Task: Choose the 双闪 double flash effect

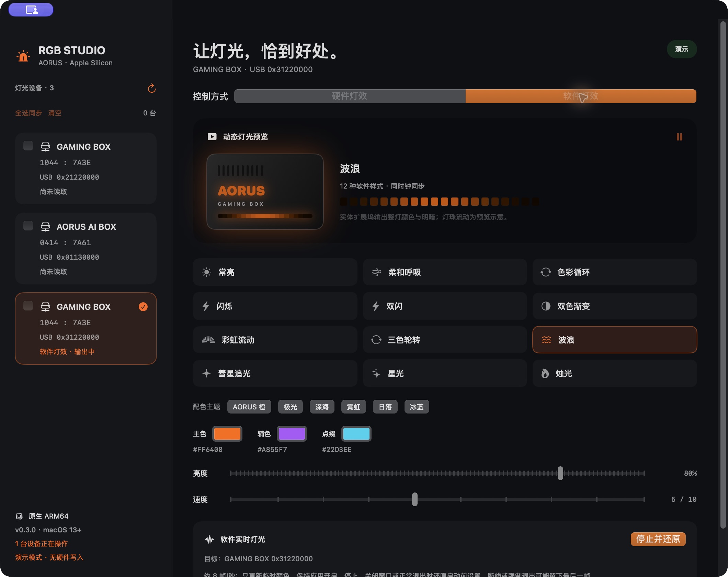Action: tap(445, 306)
